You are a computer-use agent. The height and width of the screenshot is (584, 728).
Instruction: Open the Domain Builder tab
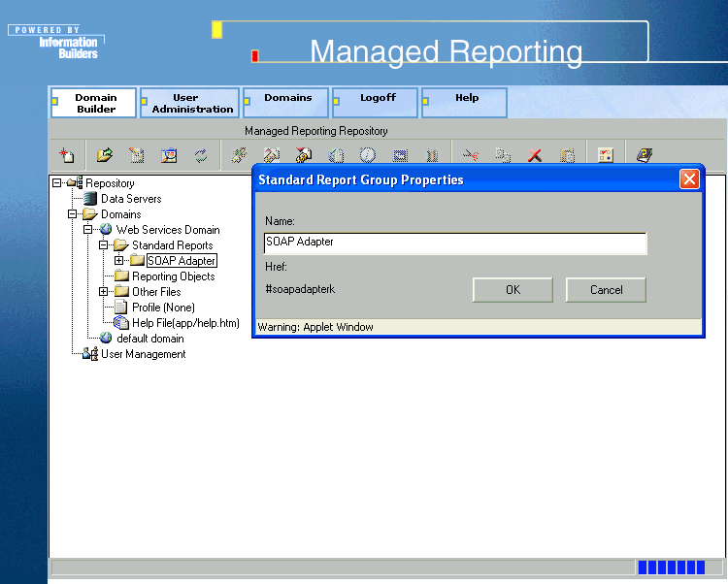click(x=93, y=103)
